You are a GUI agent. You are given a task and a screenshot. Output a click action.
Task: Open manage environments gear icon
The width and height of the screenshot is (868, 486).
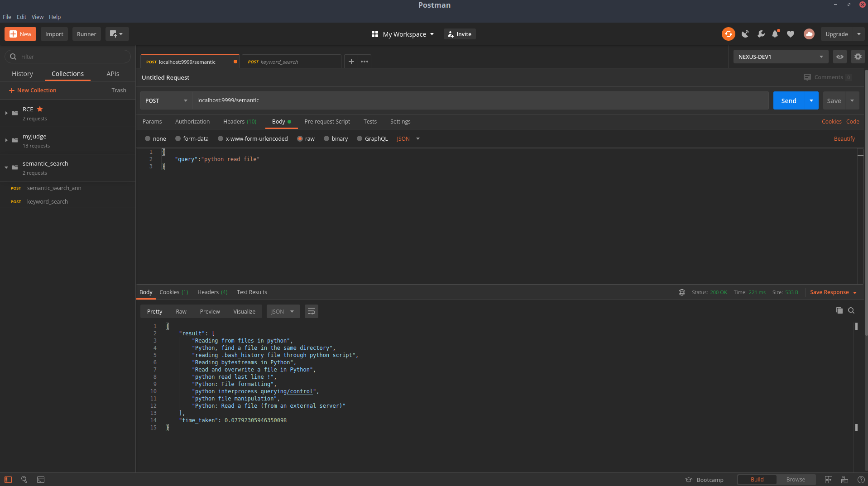pyautogui.click(x=858, y=57)
